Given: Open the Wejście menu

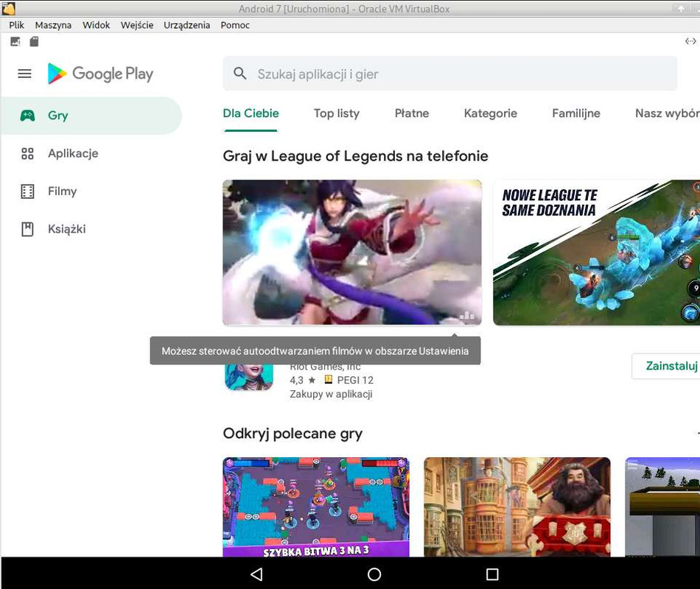Looking at the screenshot, I should (x=137, y=25).
